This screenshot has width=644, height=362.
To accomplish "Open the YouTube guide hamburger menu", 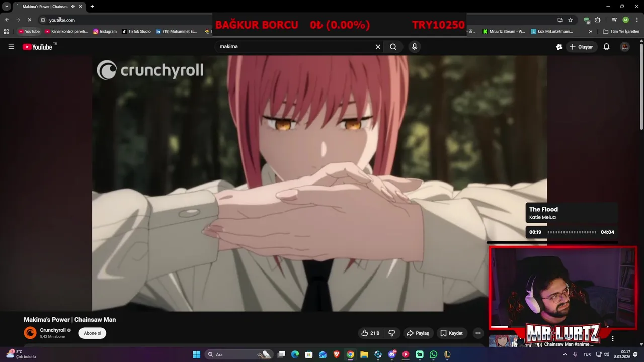I will [x=11, y=47].
